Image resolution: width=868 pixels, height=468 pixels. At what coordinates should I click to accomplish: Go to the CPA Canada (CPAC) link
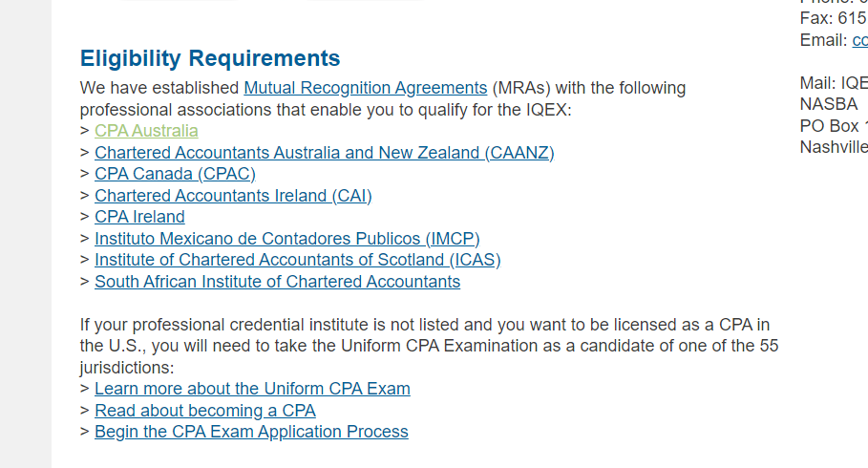pos(175,174)
